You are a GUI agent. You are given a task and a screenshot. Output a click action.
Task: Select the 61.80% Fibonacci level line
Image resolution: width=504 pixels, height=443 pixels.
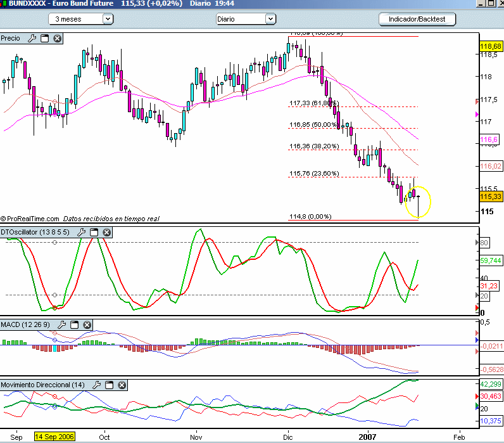[355, 107]
